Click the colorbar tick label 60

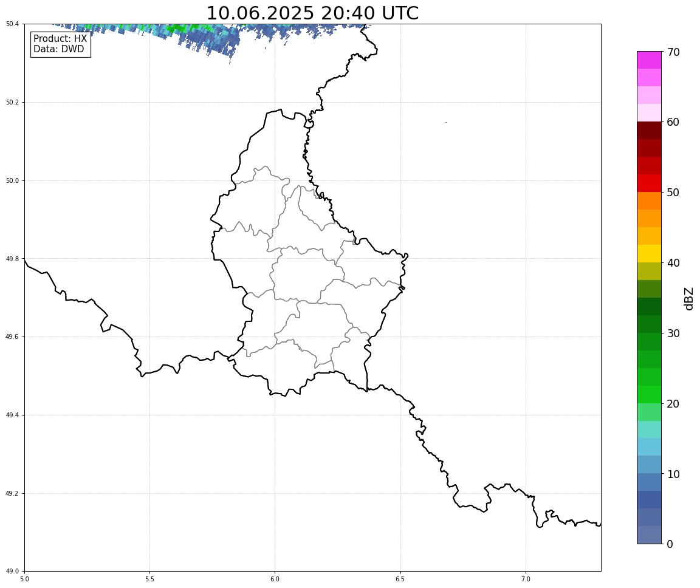point(673,122)
